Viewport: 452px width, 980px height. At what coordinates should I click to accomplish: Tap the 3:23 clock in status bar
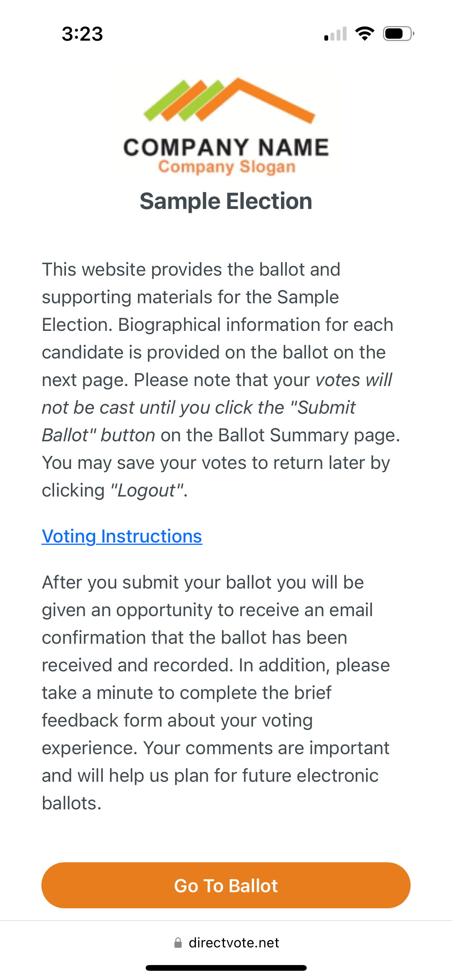82,34
